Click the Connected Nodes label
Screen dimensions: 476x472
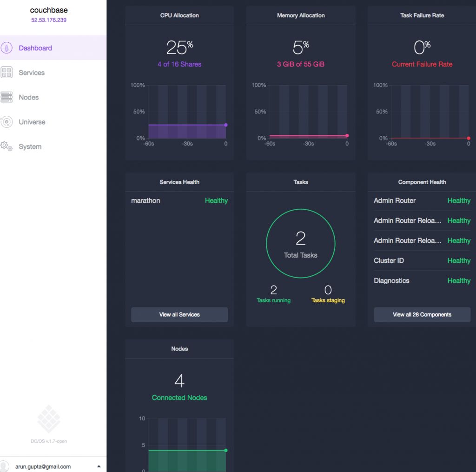pyautogui.click(x=179, y=398)
